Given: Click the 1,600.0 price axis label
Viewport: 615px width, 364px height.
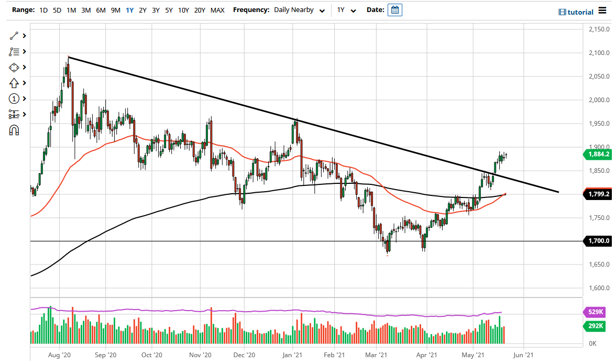Looking at the screenshot, I should tap(599, 288).
